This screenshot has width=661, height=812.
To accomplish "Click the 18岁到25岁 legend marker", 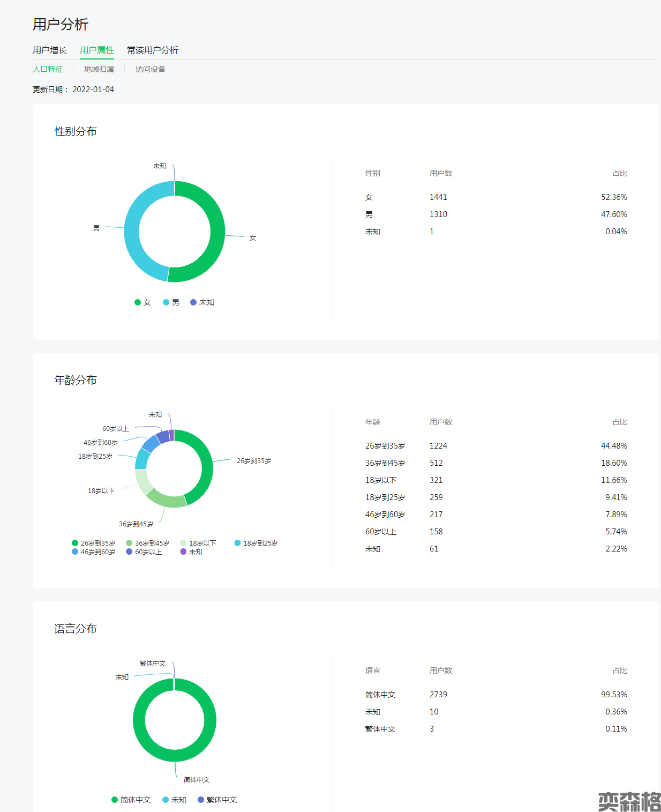I will 237,543.
